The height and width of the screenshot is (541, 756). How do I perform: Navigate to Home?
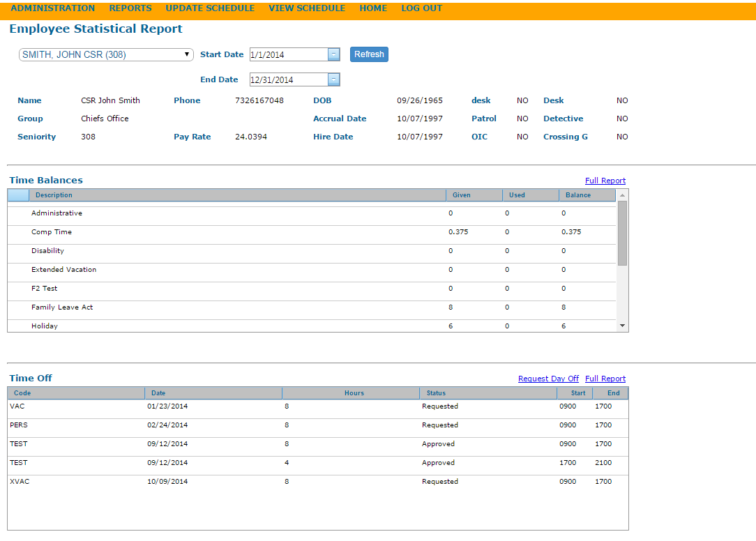(x=373, y=8)
